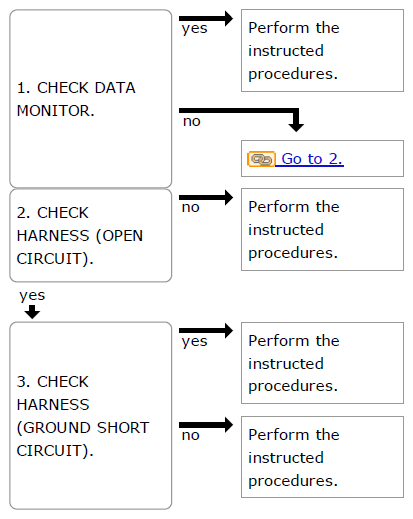Click the 'no' label under step 1's bent arrow
The width and height of the screenshot is (413, 519).
pyautogui.click(x=192, y=121)
